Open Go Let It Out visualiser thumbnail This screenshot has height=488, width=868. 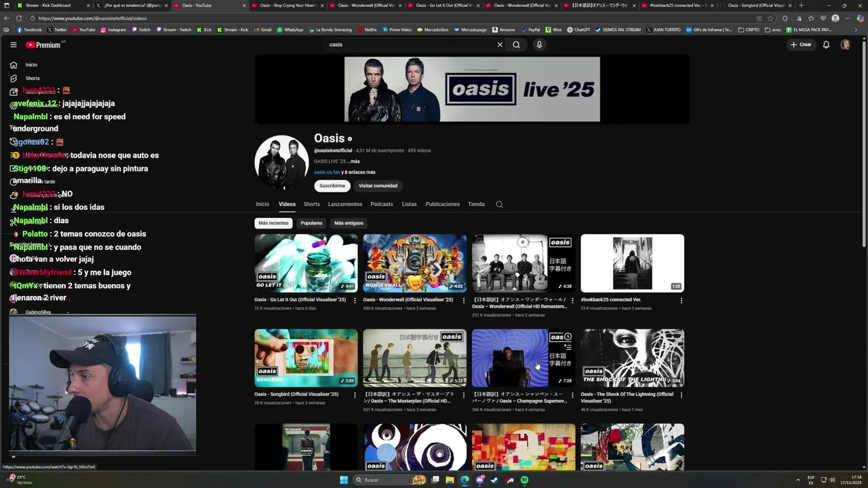[306, 263]
